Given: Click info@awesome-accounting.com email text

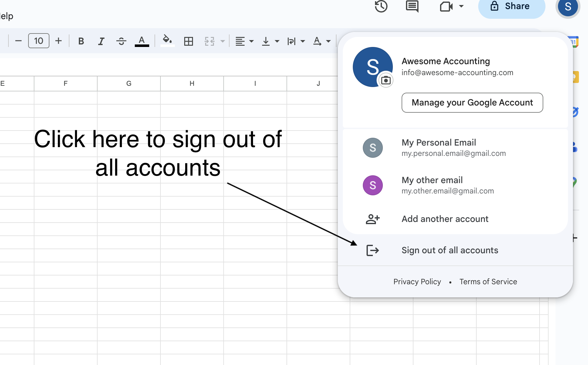Looking at the screenshot, I should pyautogui.click(x=457, y=73).
